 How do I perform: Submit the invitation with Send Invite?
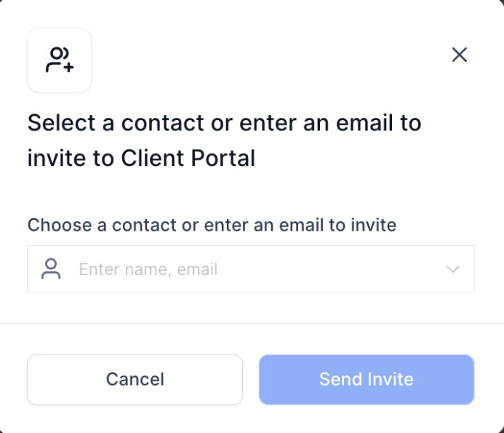(x=366, y=379)
